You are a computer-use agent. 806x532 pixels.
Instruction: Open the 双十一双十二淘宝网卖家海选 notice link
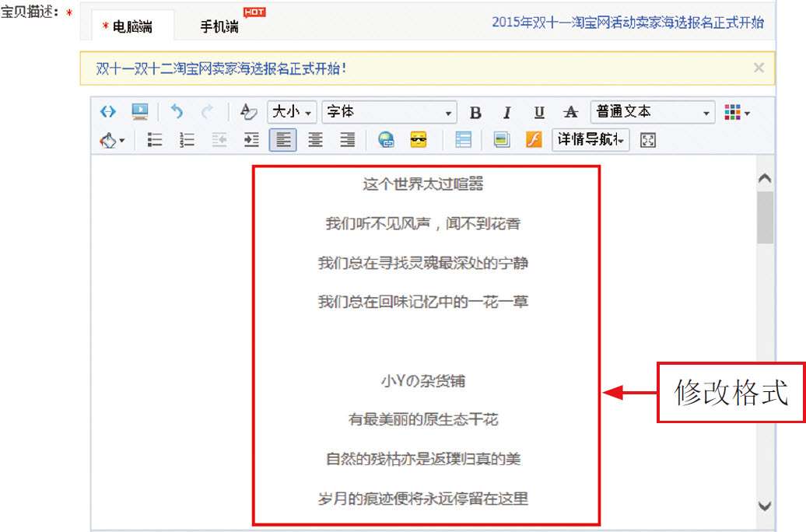221,68
